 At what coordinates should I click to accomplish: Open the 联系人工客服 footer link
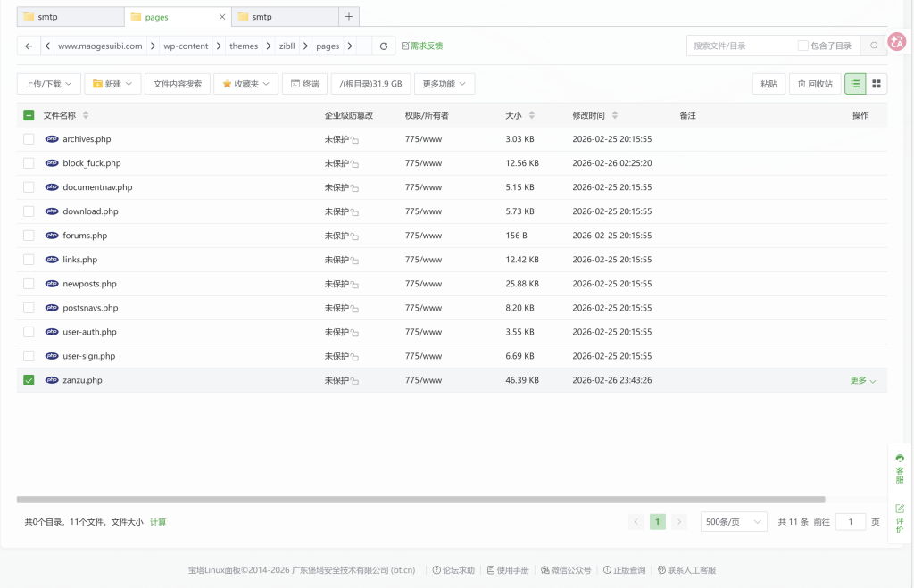point(686,570)
